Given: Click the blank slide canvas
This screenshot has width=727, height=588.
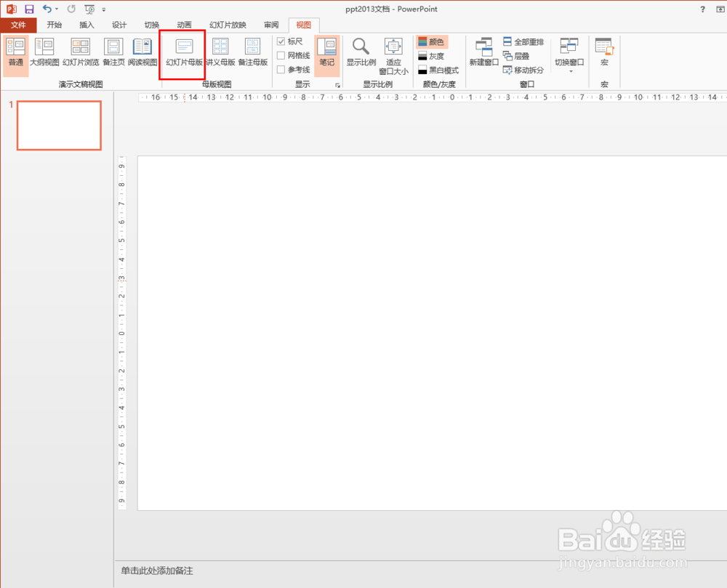Looking at the screenshot, I should pos(432,333).
